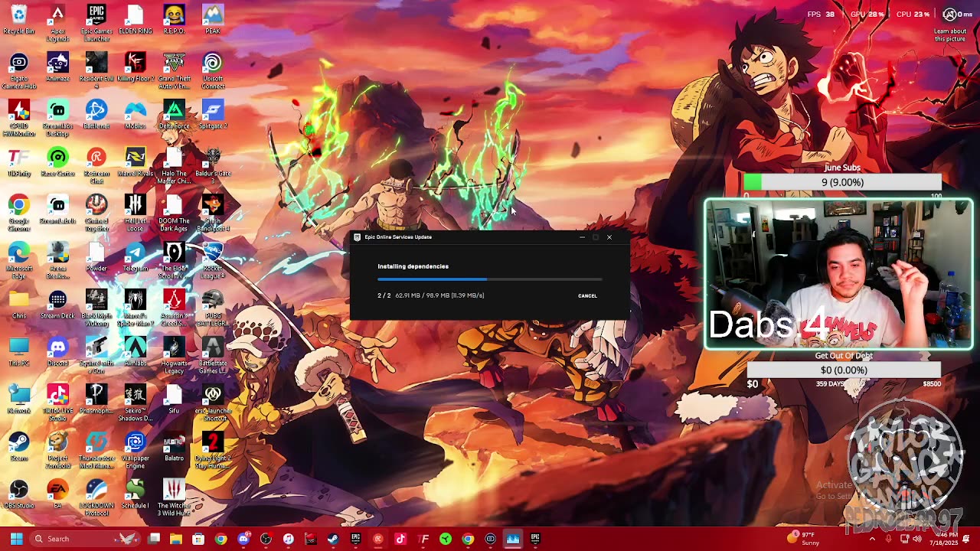Open the Battle.net shortcut
This screenshot has height=551, width=980.
point(96,116)
